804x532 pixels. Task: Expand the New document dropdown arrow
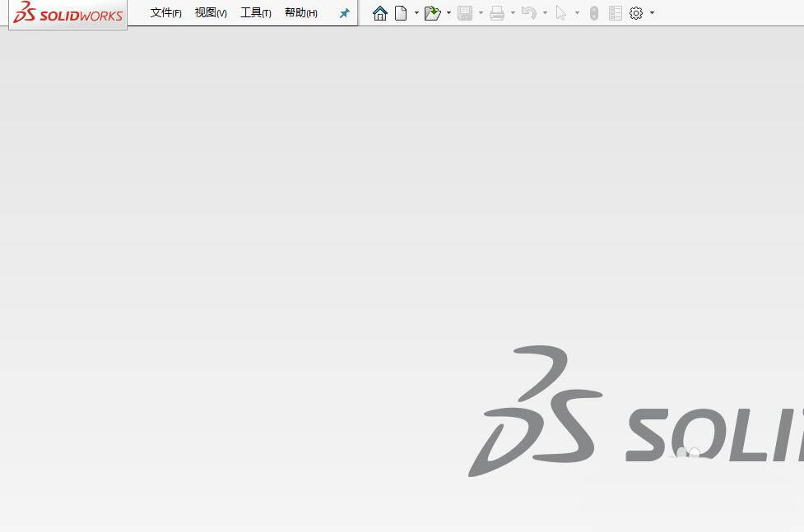(416, 13)
